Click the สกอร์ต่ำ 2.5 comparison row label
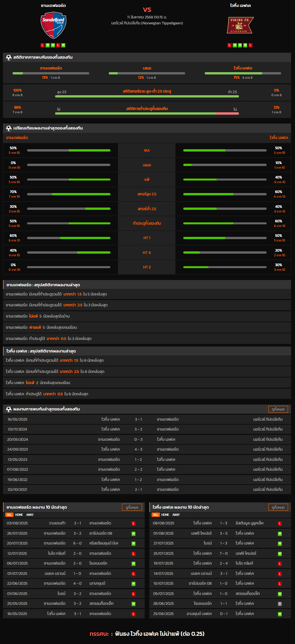This screenshot has width=295, height=644. pyautogui.click(x=147, y=209)
